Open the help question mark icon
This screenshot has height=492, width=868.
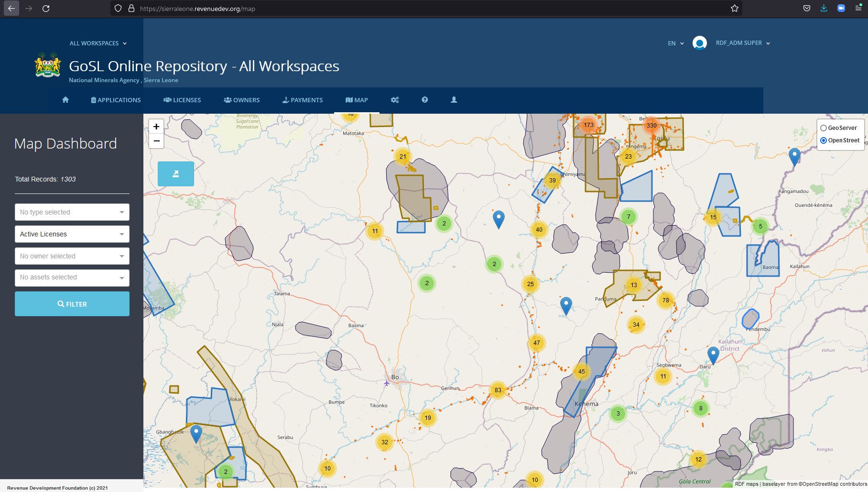point(424,100)
